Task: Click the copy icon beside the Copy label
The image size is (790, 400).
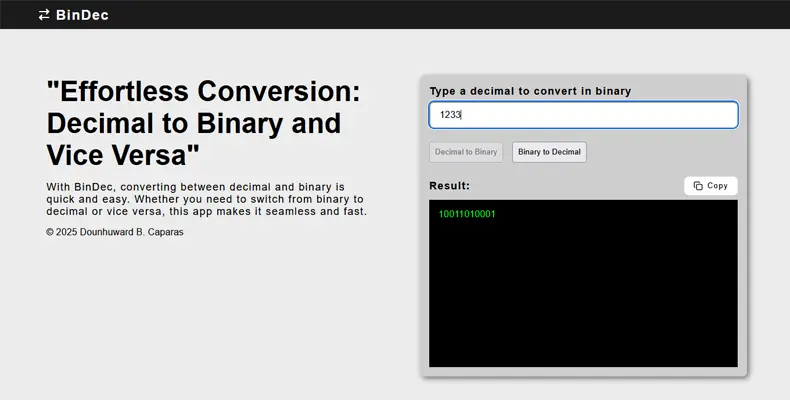Action: (x=698, y=186)
